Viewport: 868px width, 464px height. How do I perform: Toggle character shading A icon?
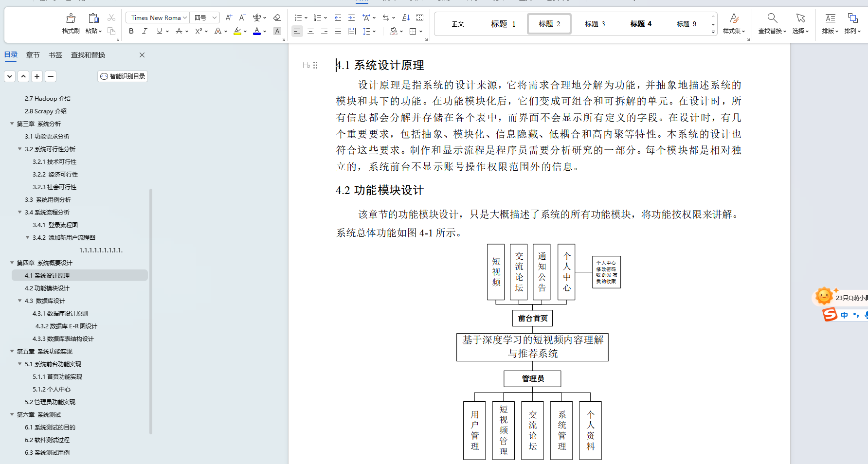tap(277, 31)
